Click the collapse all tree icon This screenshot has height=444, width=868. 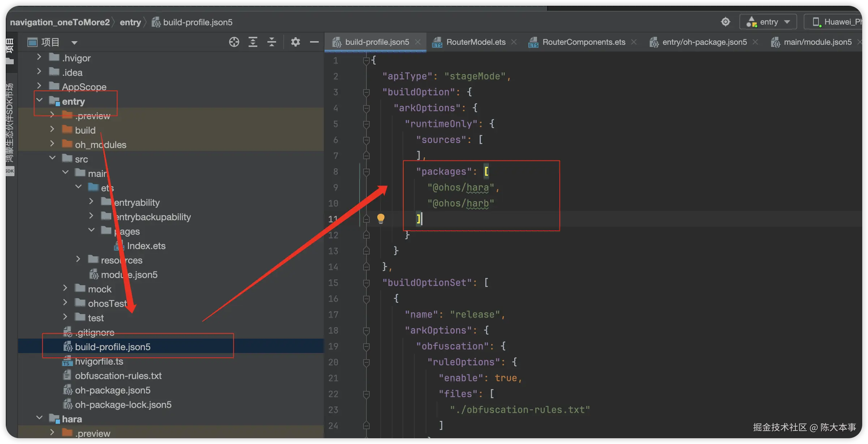pos(272,42)
